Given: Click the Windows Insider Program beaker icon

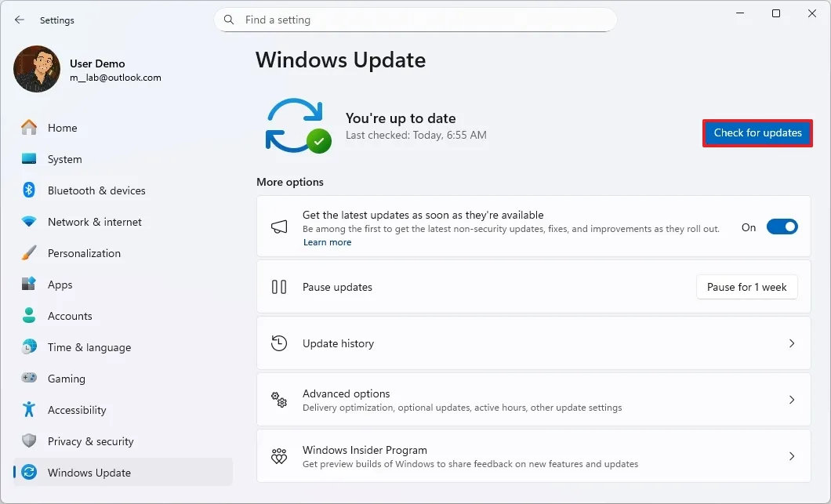Looking at the screenshot, I should click(279, 455).
